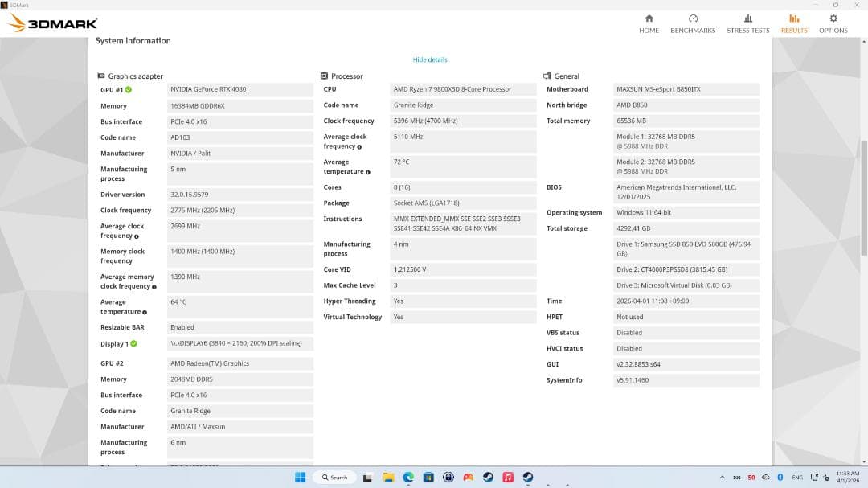Click the Bluetooth tray icon
This screenshot has width=868, height=488.
(x=780, y=478)
